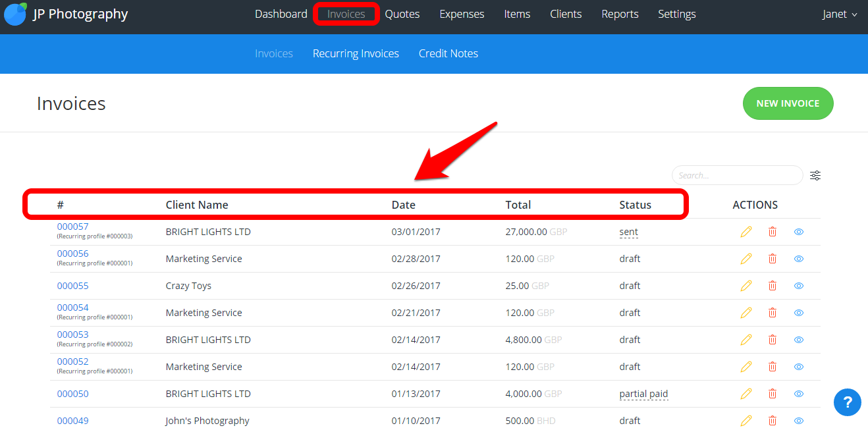The height and width of the screenshot is (428, 868).
Task: Open the Items menu
Action: tap(517, 14)
